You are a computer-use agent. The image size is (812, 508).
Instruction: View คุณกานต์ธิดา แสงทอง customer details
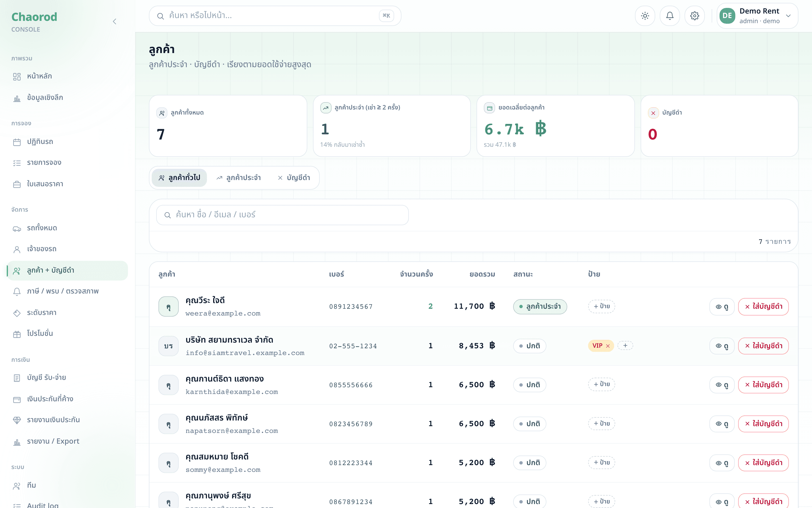coord(722,385)
